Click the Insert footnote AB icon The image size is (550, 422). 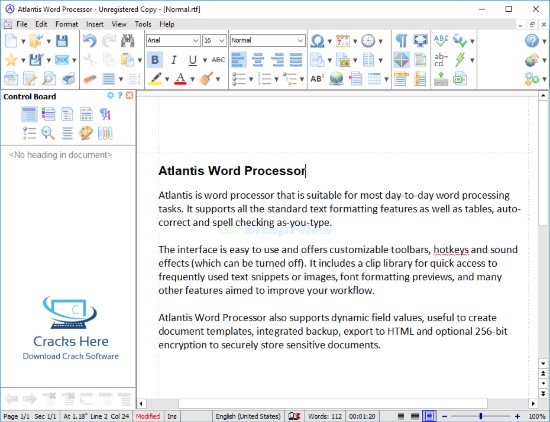coord(317,79)
